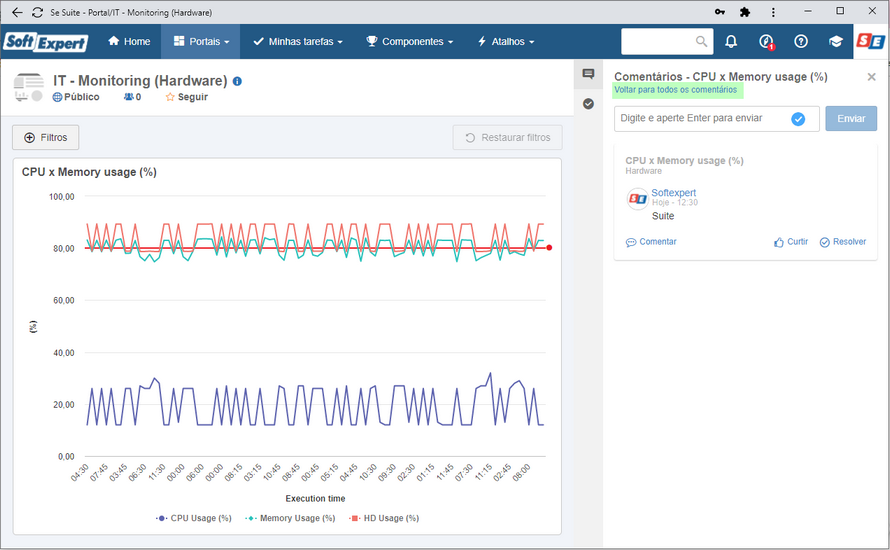Click the magnifier search icon

(702, 41)
